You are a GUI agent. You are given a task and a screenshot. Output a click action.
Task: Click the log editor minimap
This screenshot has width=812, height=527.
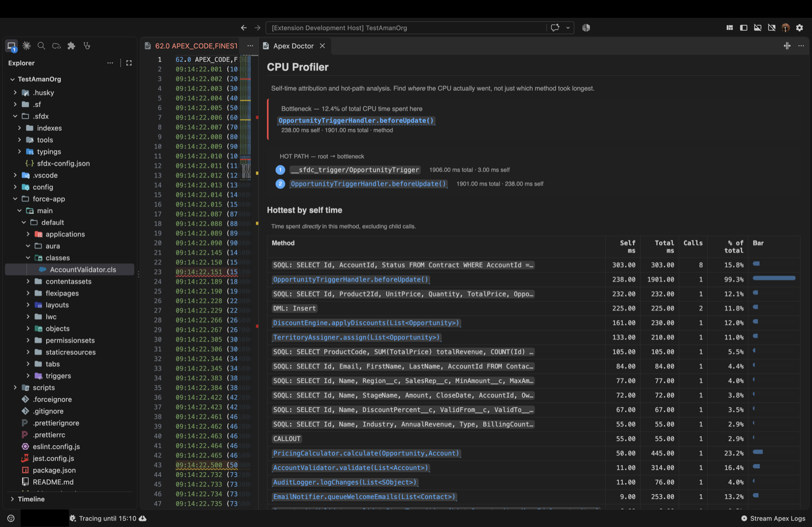click(x=246, y=117)
